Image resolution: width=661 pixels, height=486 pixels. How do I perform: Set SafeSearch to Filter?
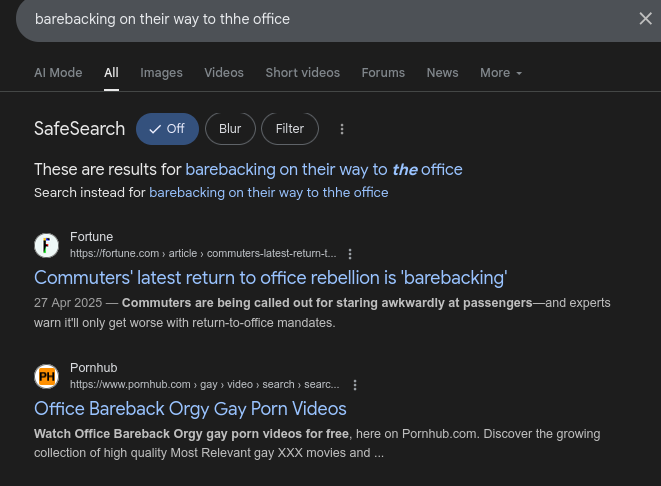290,129
